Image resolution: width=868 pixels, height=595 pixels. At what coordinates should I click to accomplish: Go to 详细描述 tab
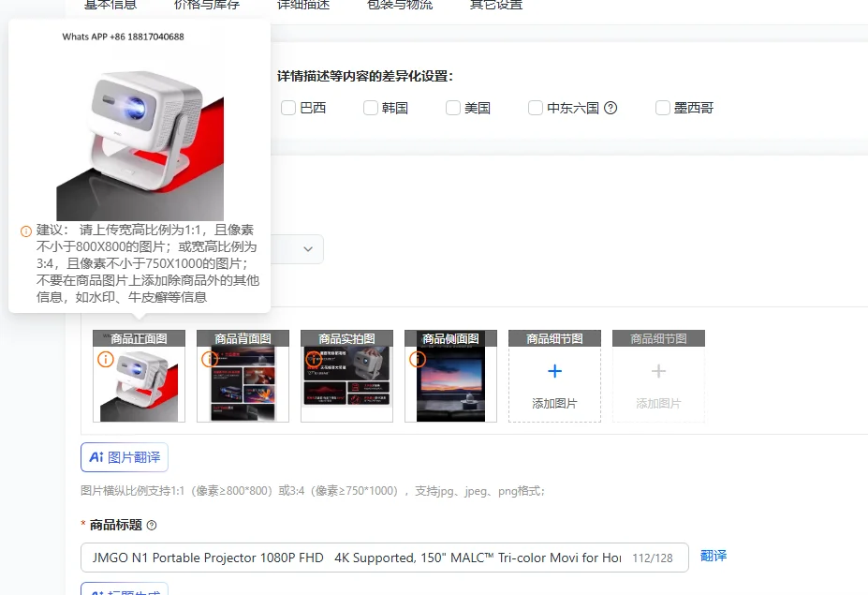pyautogui.click(x=302, y=5)
